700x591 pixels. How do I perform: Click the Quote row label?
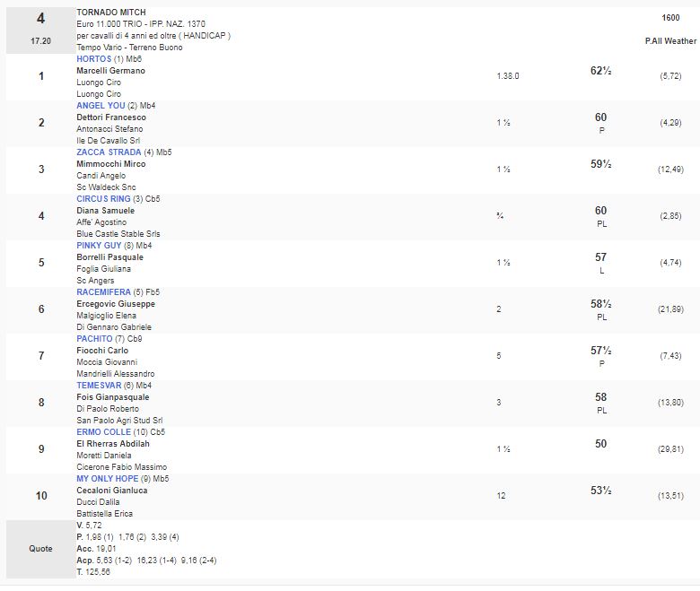point(40,549)
